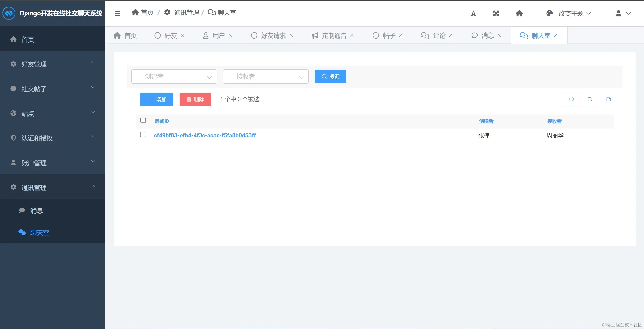Check the select-all checkbox in table header
Screen dimensions: 644x329
click(x=143, y=120)
